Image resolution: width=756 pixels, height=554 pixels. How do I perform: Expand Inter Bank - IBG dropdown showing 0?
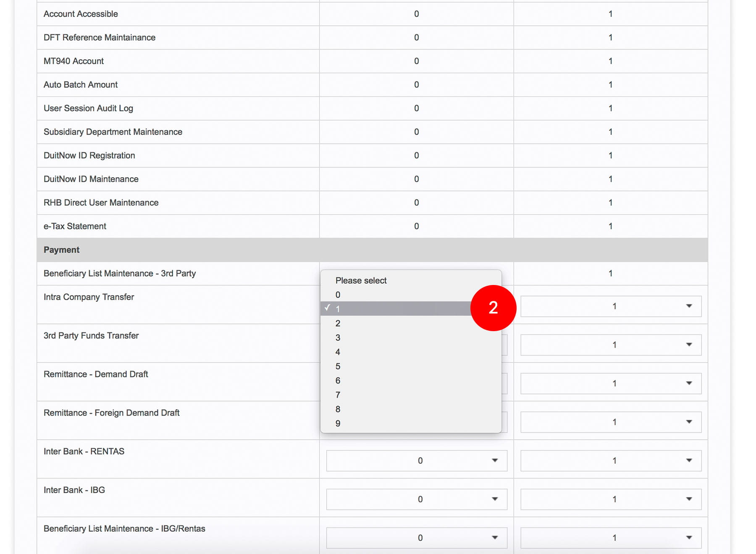click(x=417, y=499)
